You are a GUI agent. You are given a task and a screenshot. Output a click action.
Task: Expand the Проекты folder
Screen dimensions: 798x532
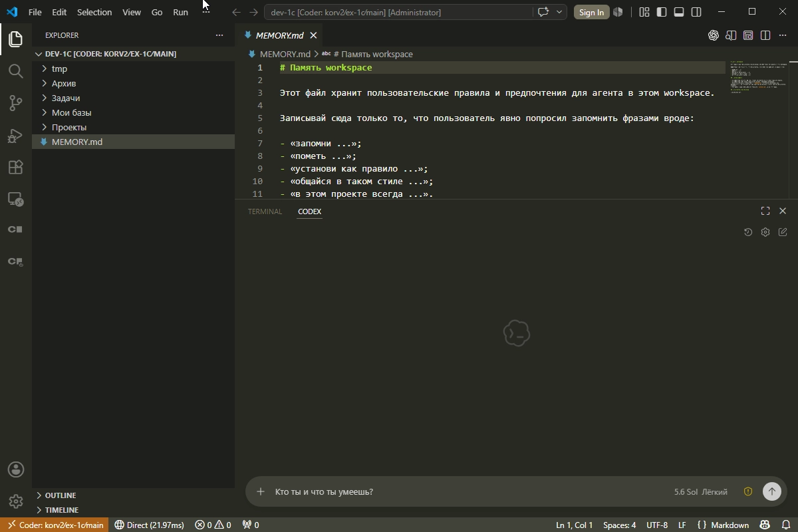[133, 127]
